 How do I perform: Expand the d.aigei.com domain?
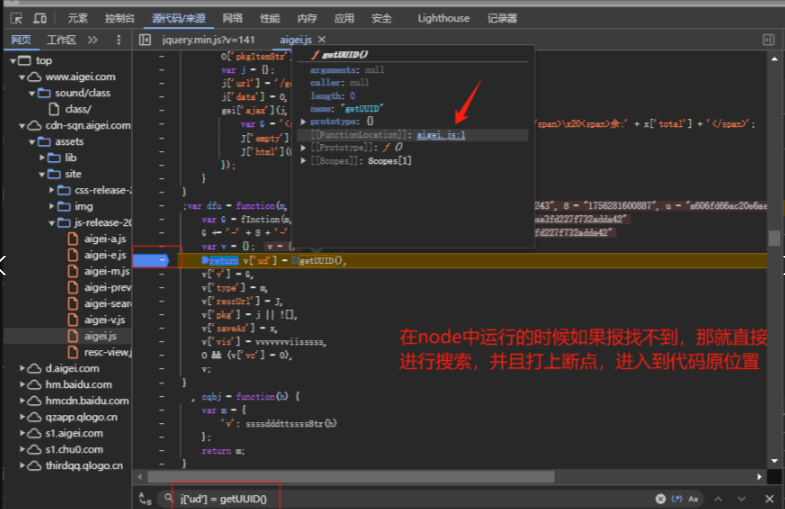click(22, 368)
